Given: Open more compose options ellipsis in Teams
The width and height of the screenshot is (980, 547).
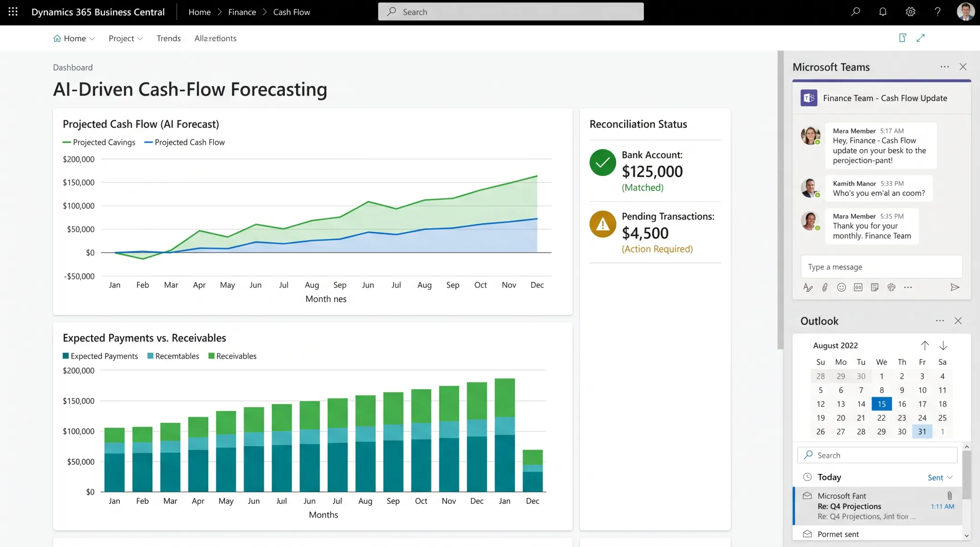Looking at the screenshot, I should (908, 287).
